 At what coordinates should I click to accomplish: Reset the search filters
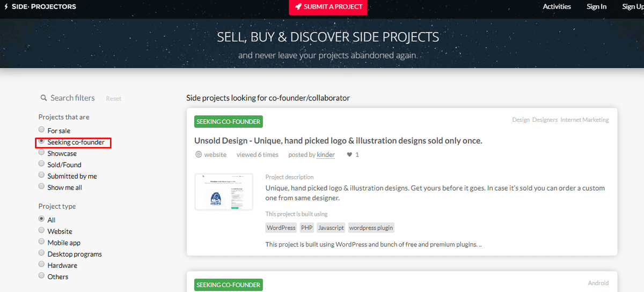coord(113,99)
